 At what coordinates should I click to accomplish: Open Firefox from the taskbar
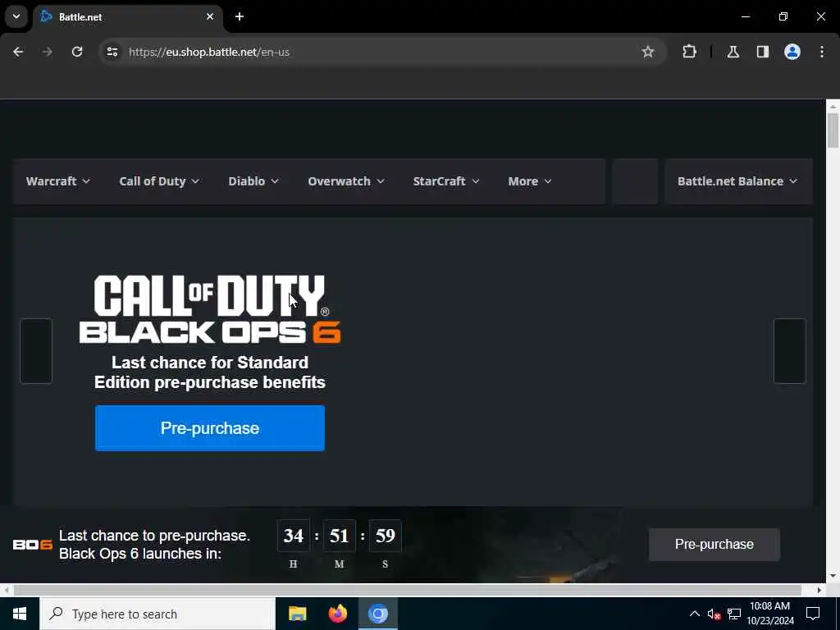coord(337,614)
